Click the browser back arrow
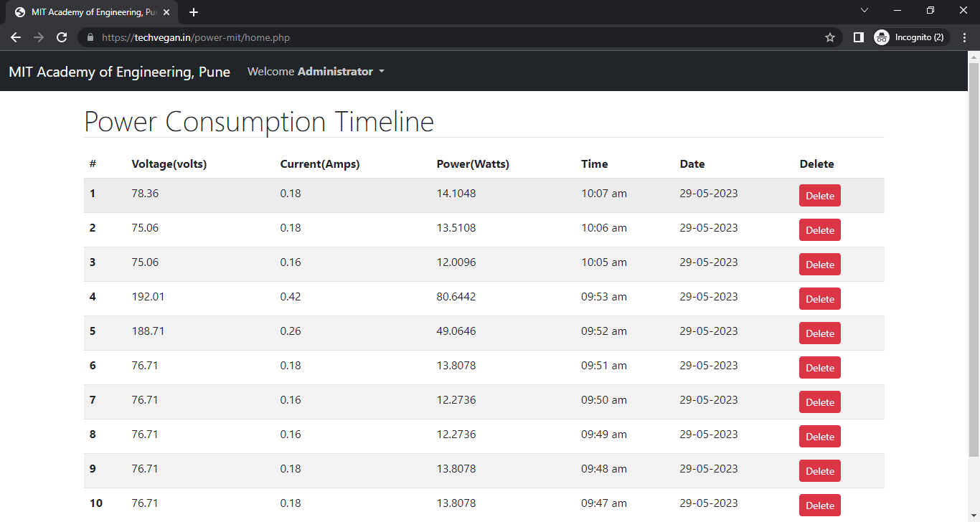Viewport: 980px width, 522px height. click(x=16, y=37)
